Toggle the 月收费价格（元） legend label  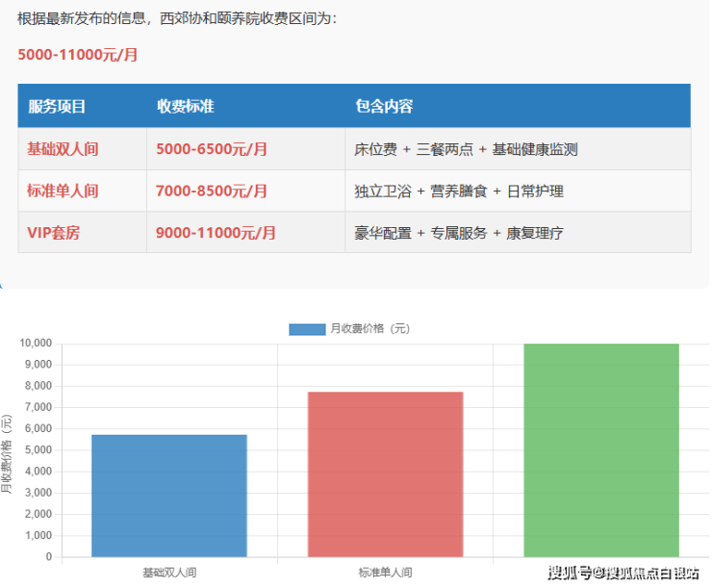[369, 329]
